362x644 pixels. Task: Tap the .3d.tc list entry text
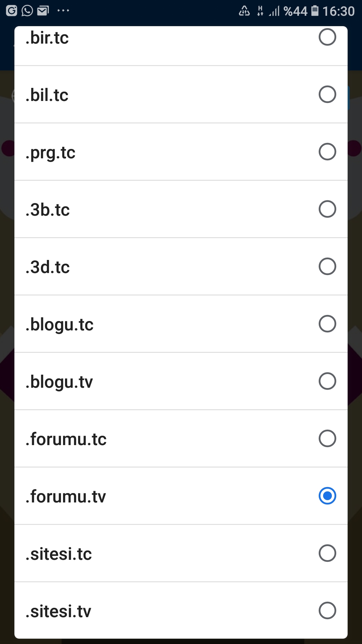(x=48, y=267)
